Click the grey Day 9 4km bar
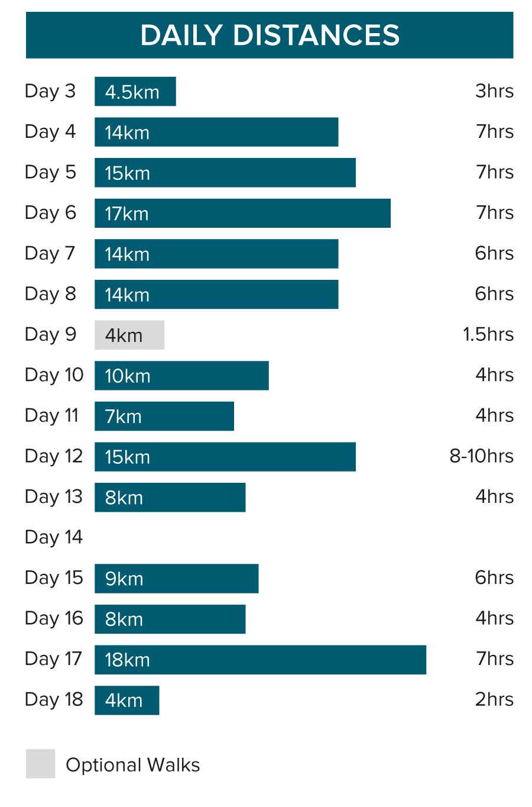The height and width of the screenshot is (807, 532). click(129, 335)
